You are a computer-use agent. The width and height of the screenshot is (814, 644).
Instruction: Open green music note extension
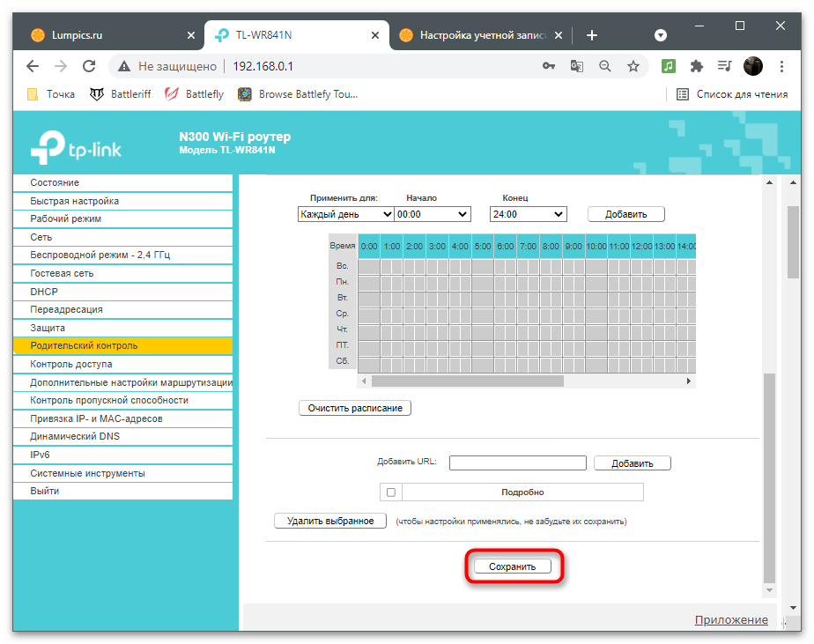(x=668, y=66)
